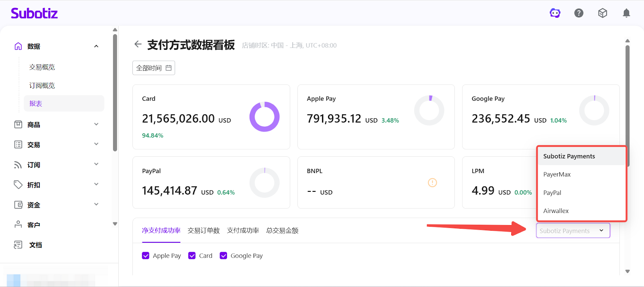Click the 客户 customer icon in sidebar

(x=18, y=225)
